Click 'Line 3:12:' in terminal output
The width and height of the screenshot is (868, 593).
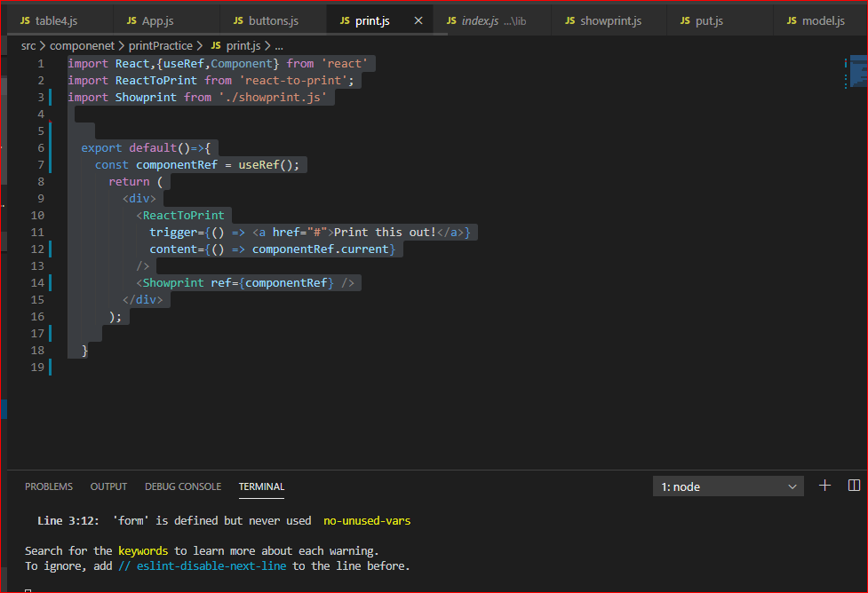(x=68, y=520)
